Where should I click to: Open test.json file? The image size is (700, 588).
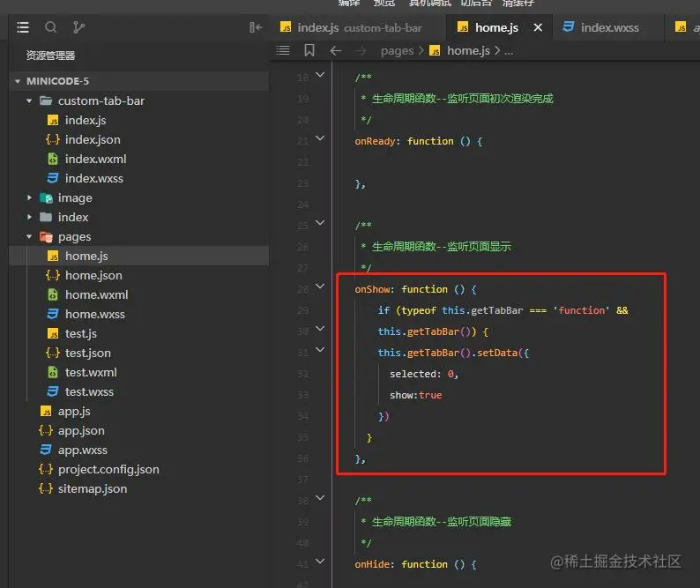(x=138, y=354)
